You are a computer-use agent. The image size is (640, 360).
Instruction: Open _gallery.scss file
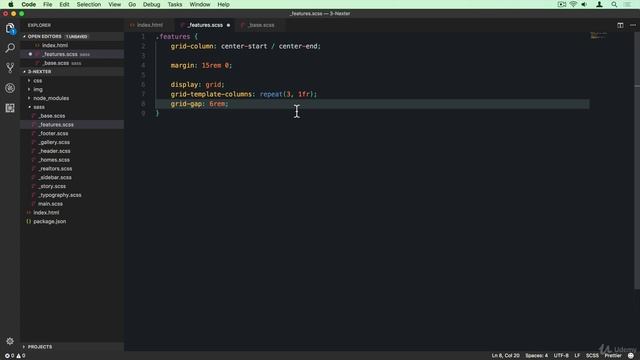pyautogui.click(x=54, y=142)
